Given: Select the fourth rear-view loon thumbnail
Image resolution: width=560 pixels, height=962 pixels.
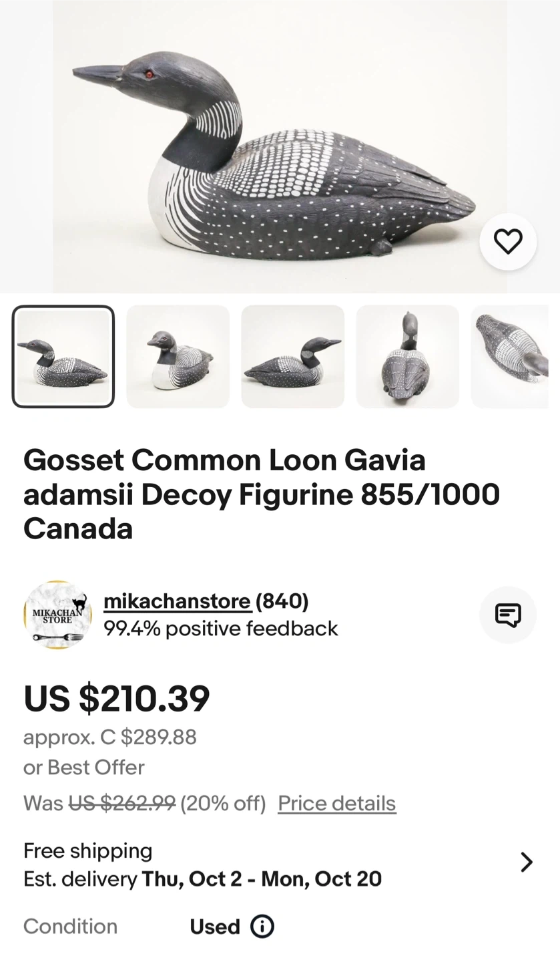Looking at the screenshot, I should click(408, 357).
